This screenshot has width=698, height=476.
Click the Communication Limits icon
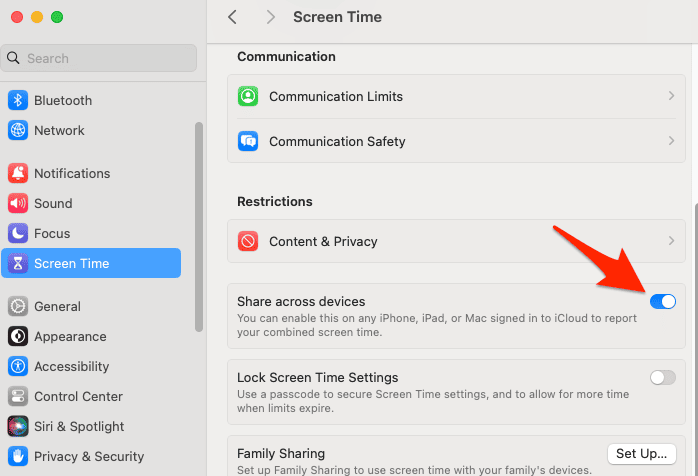[248, 97]
